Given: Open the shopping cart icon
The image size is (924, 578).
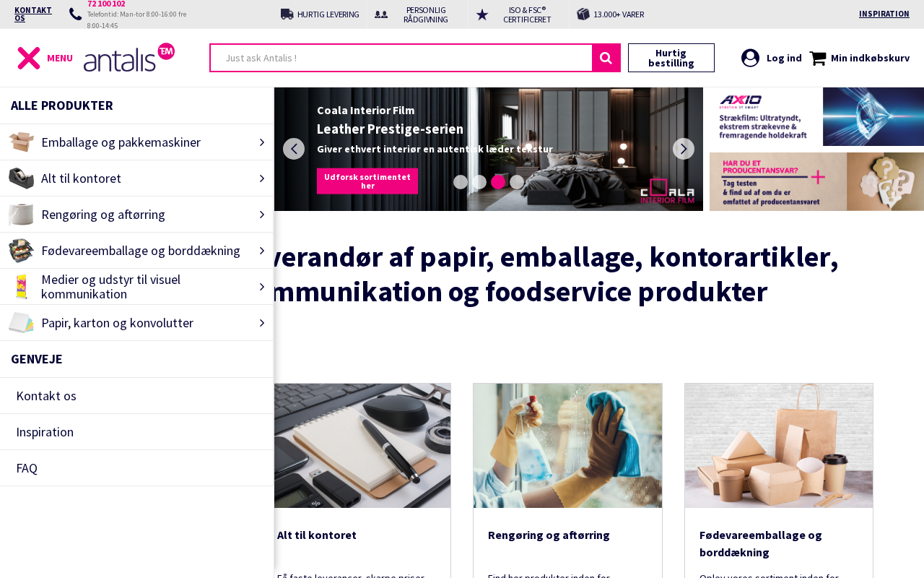Looking at the screenshot, I should (x=817, y=58).
